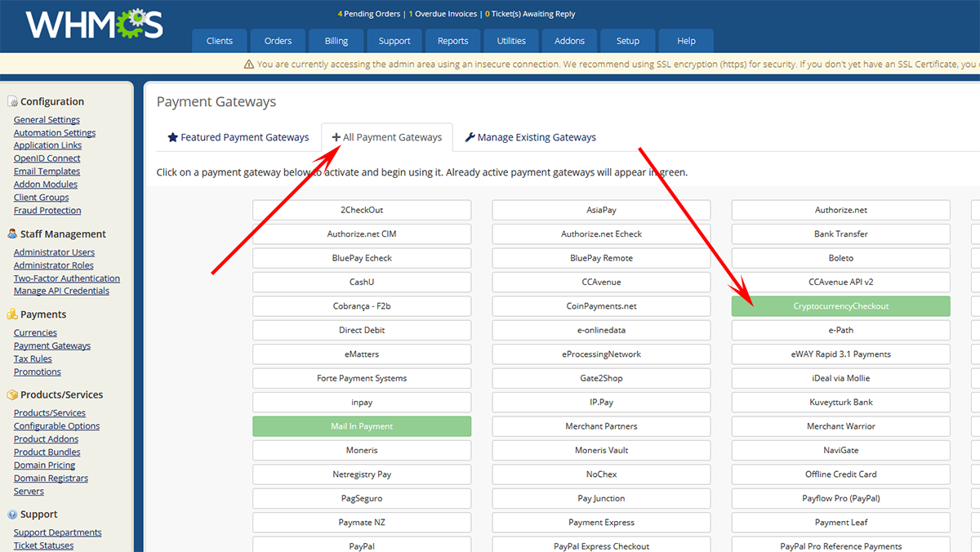Activate the Authorize.net gateway
Viewport: 980px width, 552px height.
pyautogui.click(x=841, y=210)
